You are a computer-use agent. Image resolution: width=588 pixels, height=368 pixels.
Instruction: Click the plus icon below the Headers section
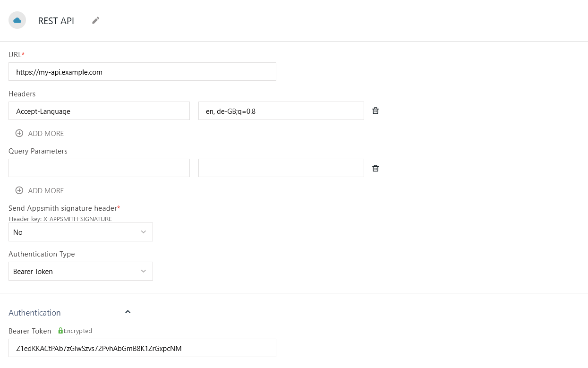(x=19, y=133)
